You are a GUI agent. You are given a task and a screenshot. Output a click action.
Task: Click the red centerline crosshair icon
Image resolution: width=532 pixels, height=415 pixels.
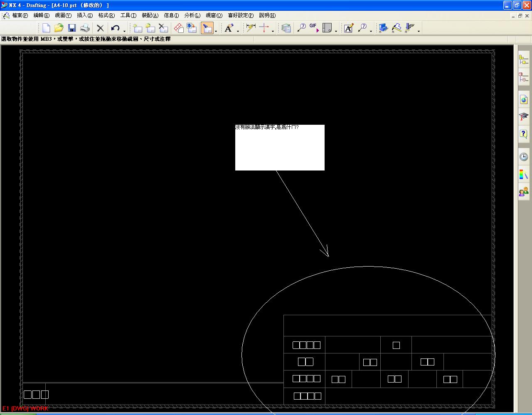(264, 28)
